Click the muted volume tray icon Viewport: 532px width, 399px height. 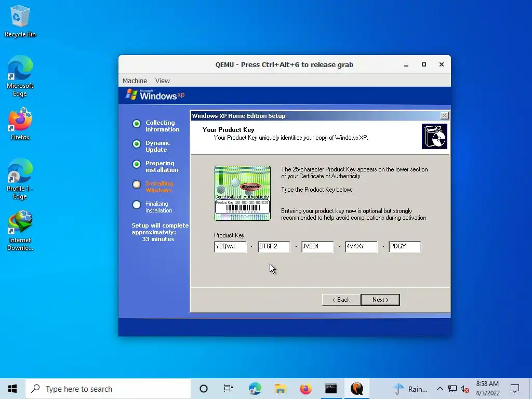(x=465, y=389)
